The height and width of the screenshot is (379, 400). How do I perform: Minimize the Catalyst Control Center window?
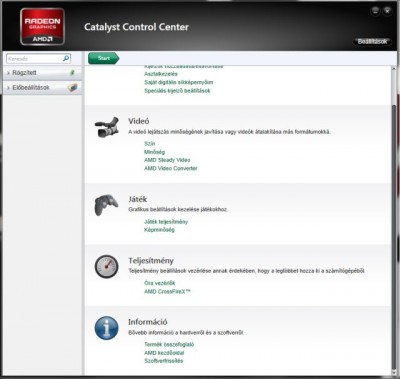(x=375, y=11)
